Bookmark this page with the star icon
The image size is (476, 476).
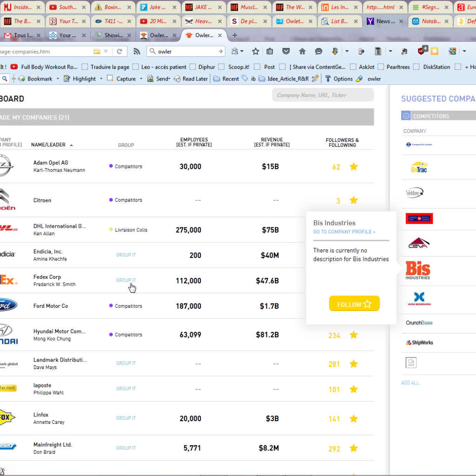(x=256, y=51)
